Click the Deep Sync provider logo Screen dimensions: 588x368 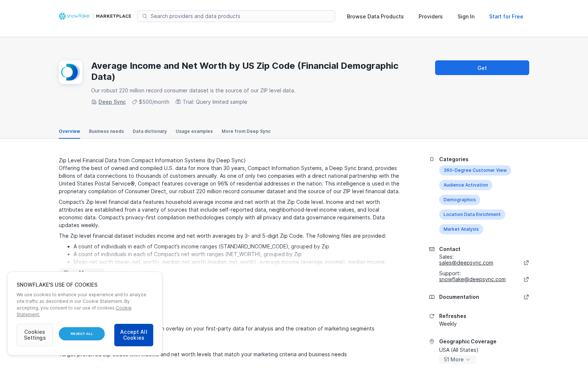tap(71, 72)
